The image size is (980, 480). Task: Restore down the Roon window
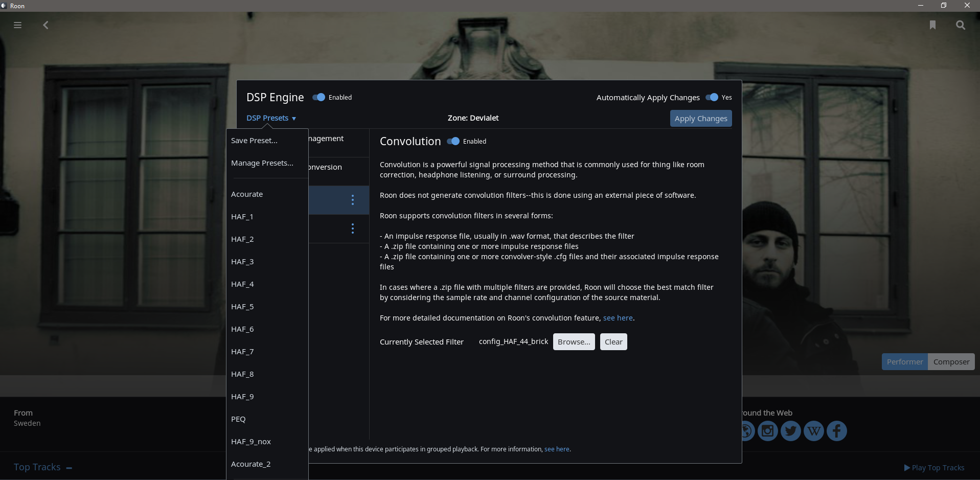[x=944, y=6]
